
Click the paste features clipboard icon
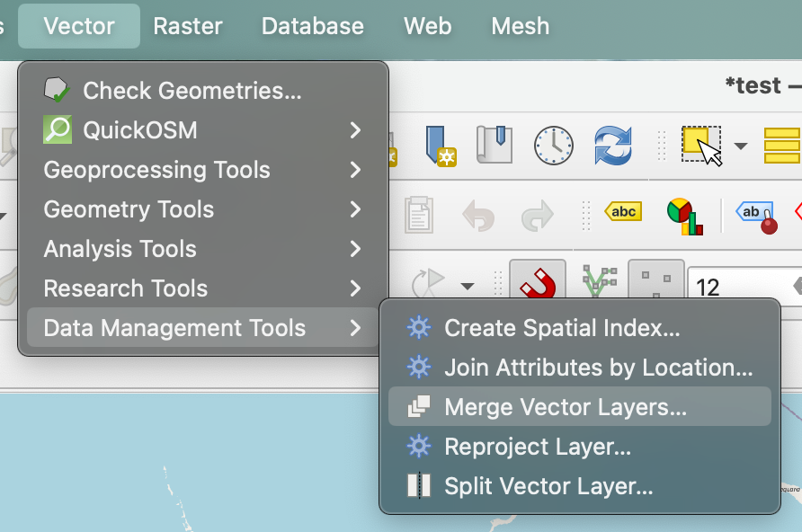pos(419,215)
